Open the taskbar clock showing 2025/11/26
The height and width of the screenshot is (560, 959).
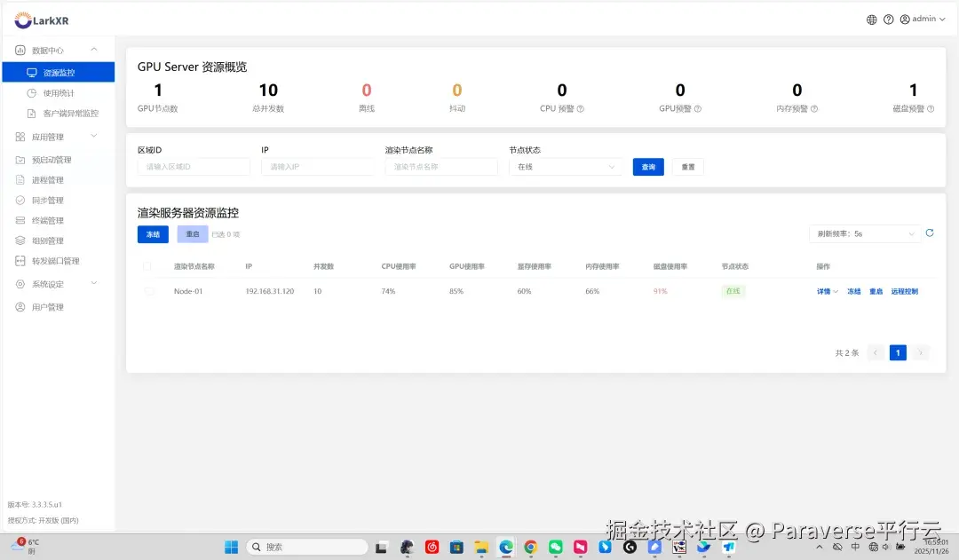tap(931, 547)
